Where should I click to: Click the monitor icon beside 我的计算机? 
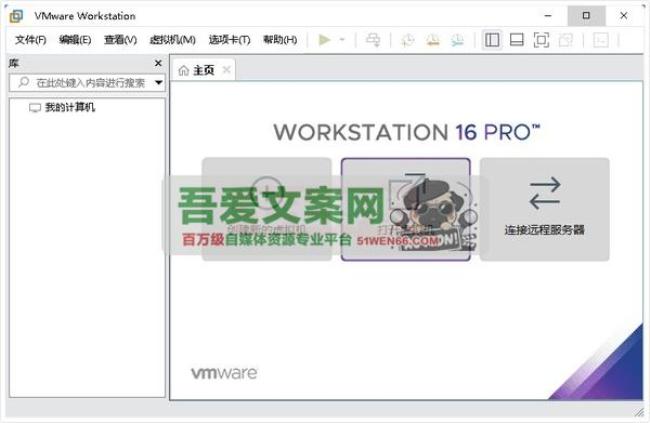35,108
